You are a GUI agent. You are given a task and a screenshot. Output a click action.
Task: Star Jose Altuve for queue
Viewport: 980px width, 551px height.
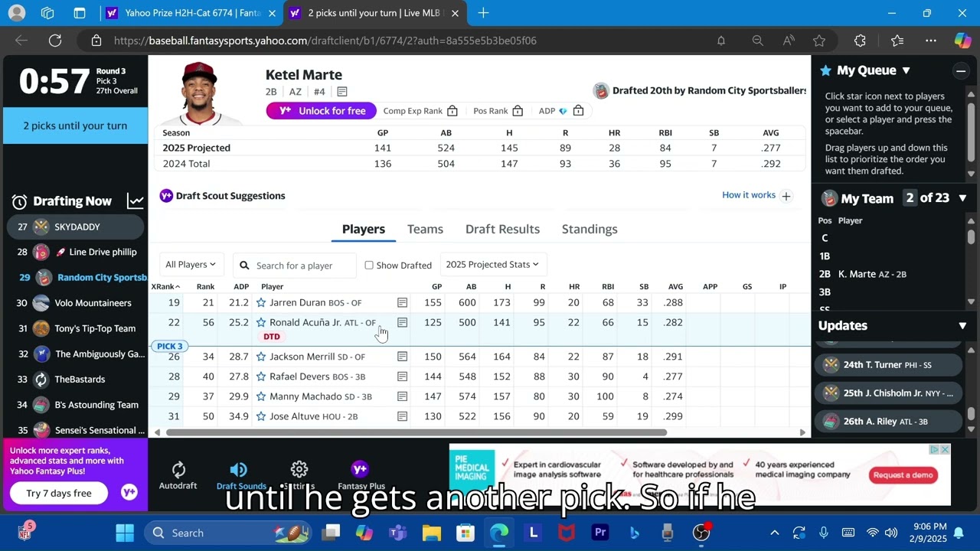261,416
